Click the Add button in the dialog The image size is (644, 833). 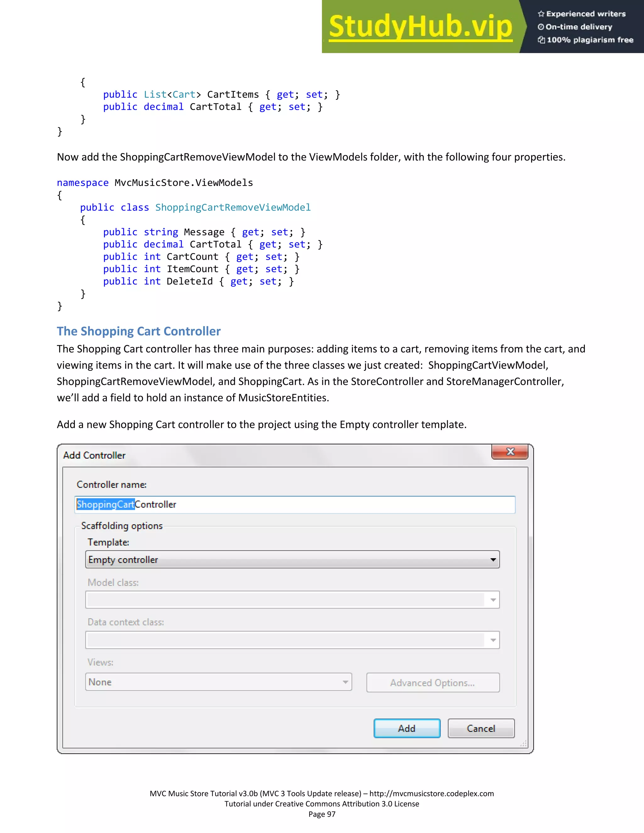(407, 728)
